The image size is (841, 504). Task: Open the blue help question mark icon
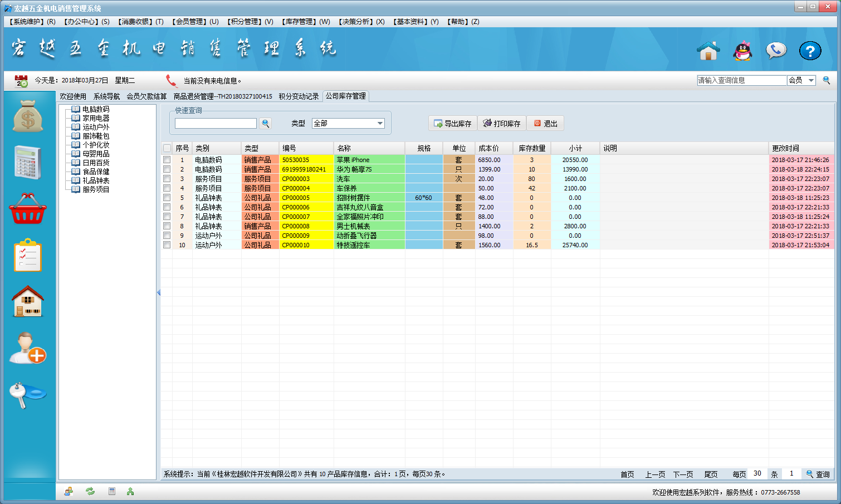coord(810,51)
